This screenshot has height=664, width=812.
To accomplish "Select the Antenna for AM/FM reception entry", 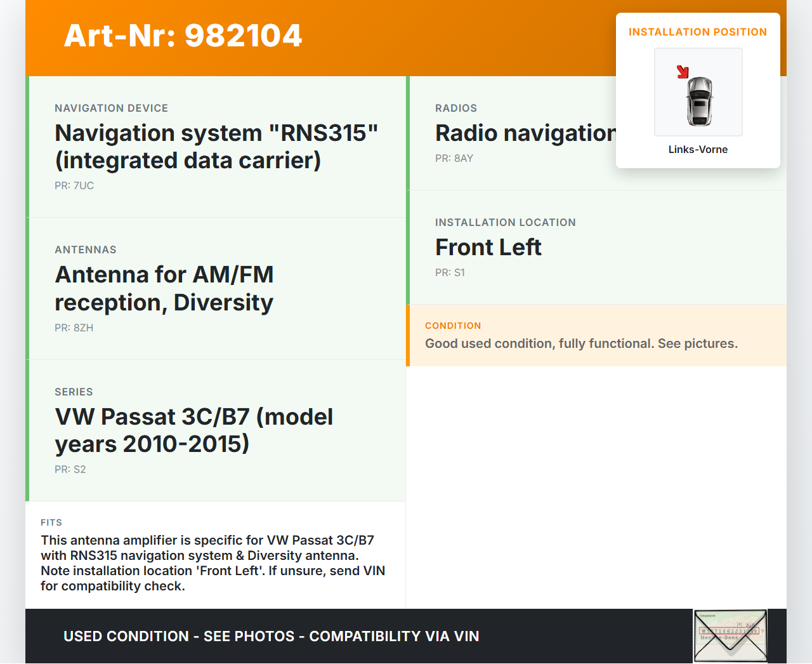I will point(164,289).
